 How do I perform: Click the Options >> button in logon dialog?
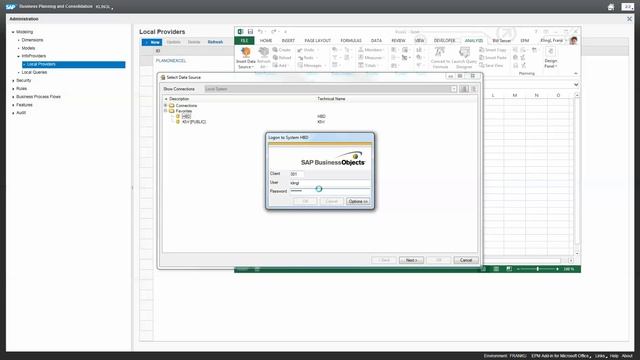point(358,202)
